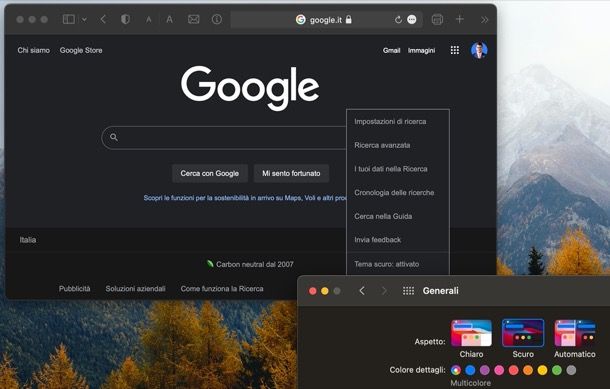
Task: Open Come funziona la Ricerca footer link
Action: coord(222,289)
